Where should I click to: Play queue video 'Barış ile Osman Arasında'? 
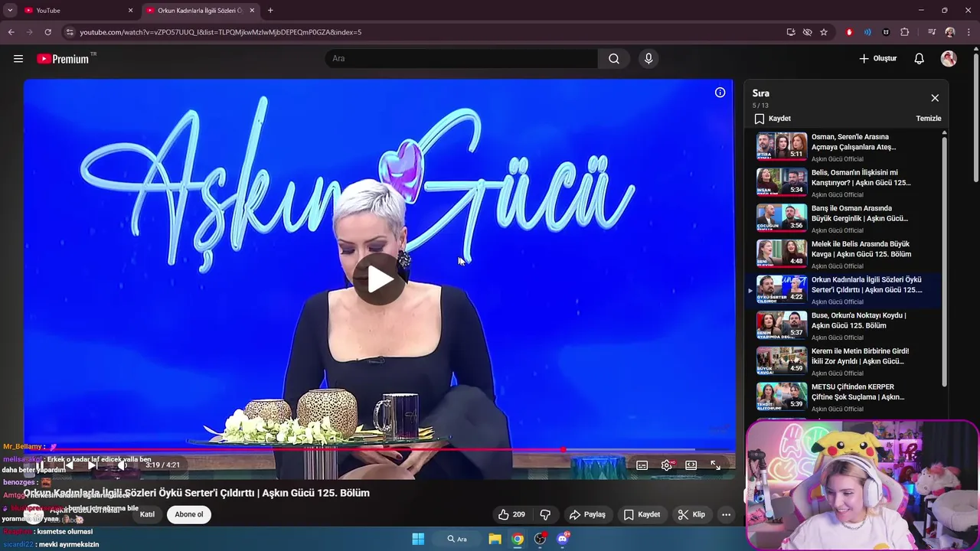848,218
